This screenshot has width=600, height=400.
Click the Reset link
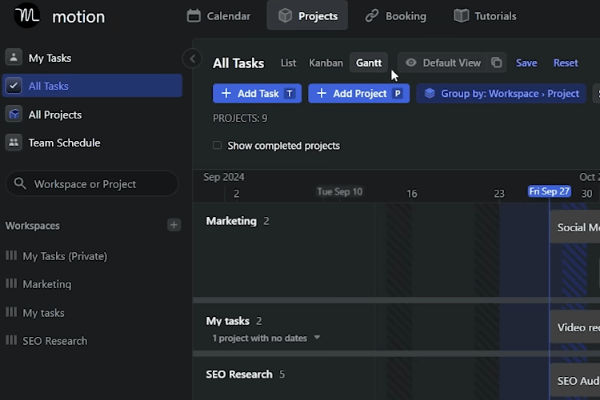(x=566, y=63)
